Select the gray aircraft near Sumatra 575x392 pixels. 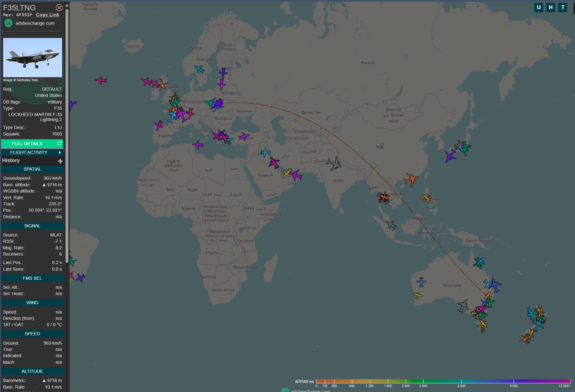pyautogui.click(x=391, y=225)
